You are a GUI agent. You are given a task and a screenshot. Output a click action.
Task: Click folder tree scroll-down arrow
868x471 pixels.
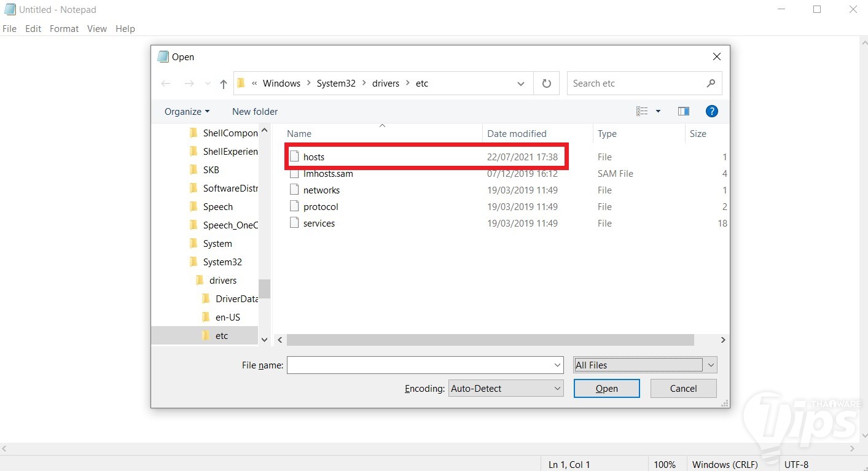click(265, 339)
